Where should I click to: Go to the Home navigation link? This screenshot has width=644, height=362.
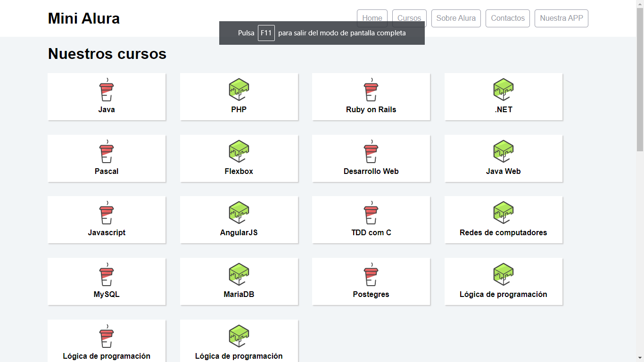coord(372,18)
